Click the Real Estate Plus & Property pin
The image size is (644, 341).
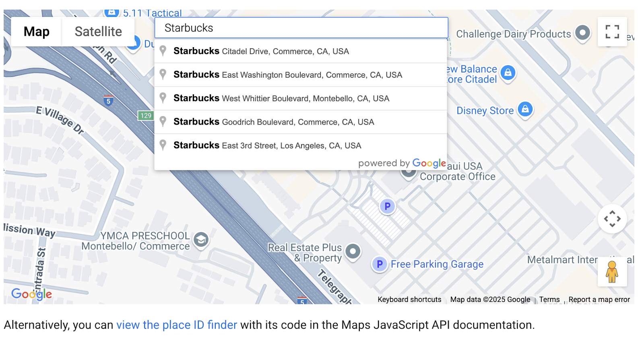[x=353, y=252]
